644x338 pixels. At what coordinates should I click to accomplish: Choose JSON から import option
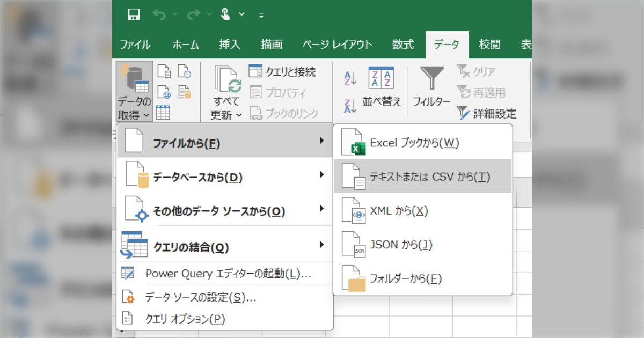coord(402,245)
